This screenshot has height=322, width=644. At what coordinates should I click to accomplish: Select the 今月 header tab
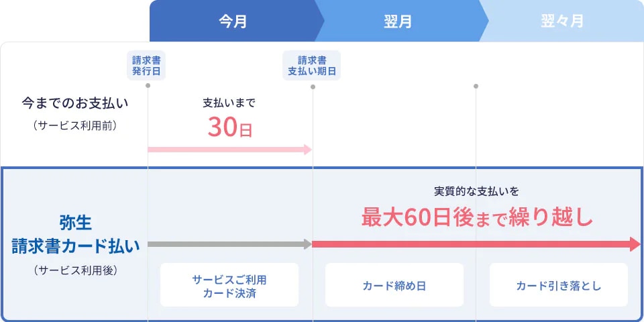(x=233, y=21)
